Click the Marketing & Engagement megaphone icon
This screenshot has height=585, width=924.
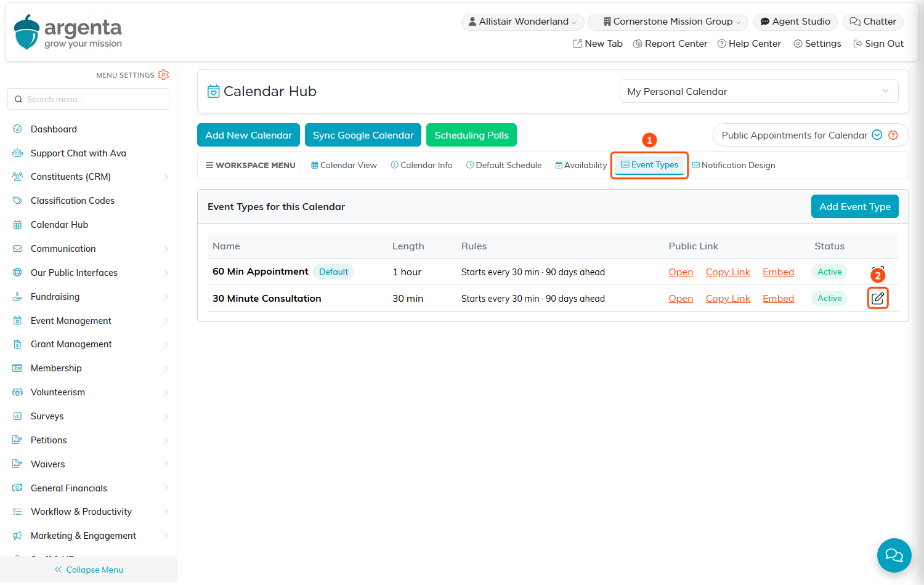pos(17,536)
